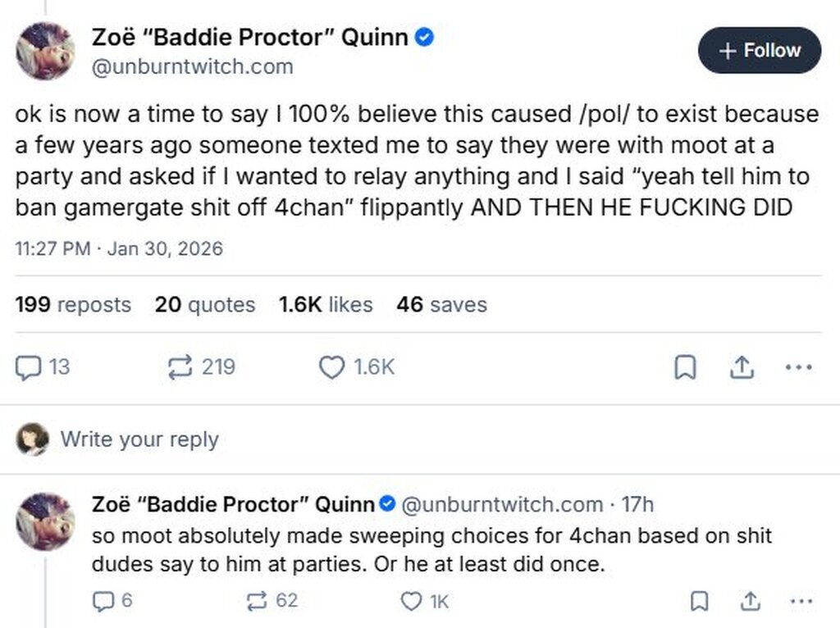View the 199 reposts list
Screen dimensions: 840x628
pos(73,305)
